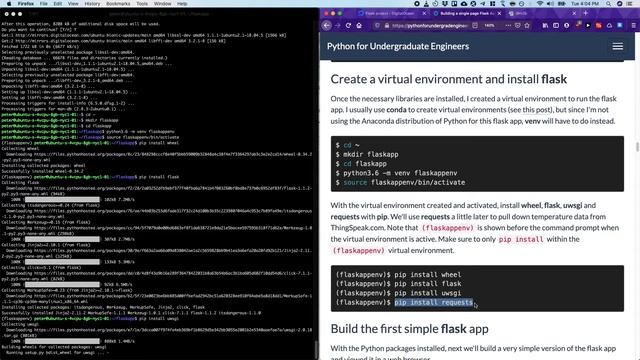Reset the 140% zoom indicator
The image size is (640, 360).
[x=489, y=25]
